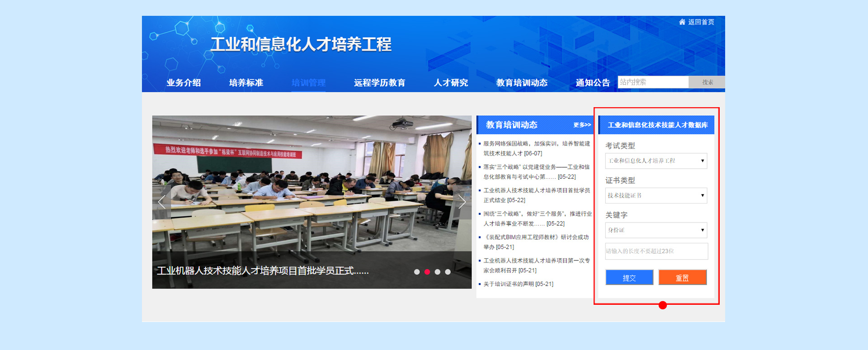Open the 远程学历教育 menu item
Viewport: 868px width, 350px height.
coord(379,83)
